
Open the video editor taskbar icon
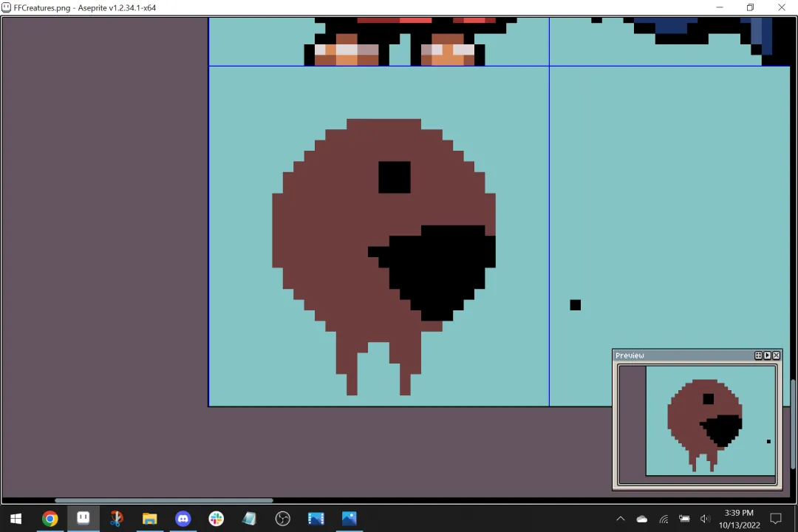(x=316, y=519)
